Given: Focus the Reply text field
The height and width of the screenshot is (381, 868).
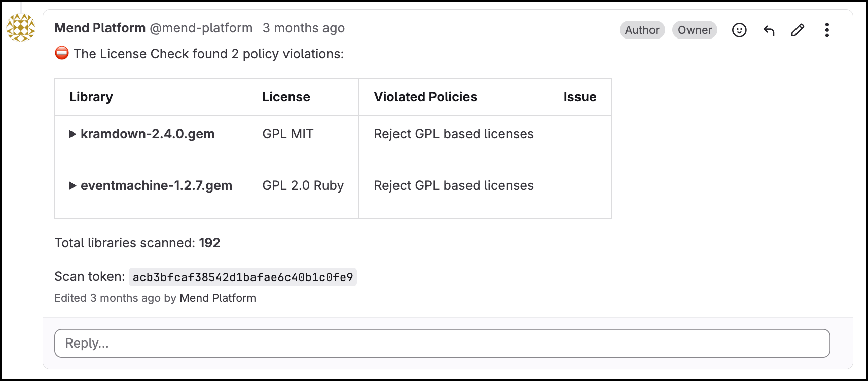Looking at the screenshot, I should point(442,343).
